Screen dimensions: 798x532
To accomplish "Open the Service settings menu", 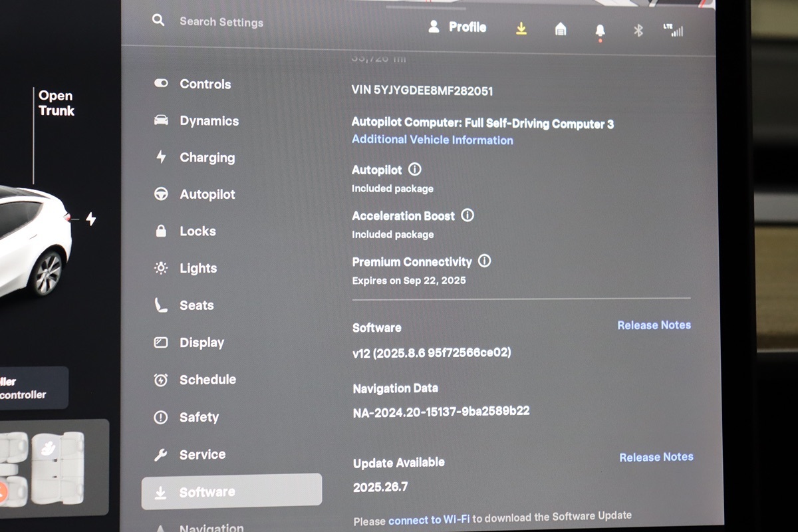I will tap(202, 454).
